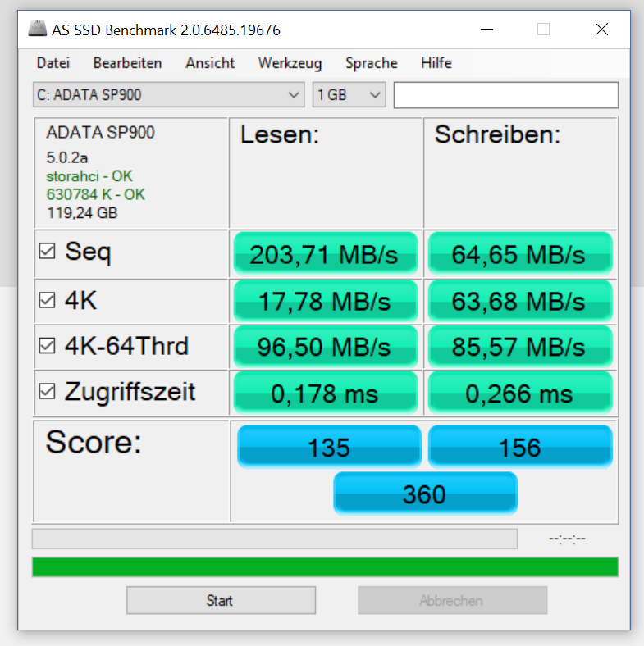Click the Schreiben: column header
This screenshot has width=644, height=646.
coord(498,134)
